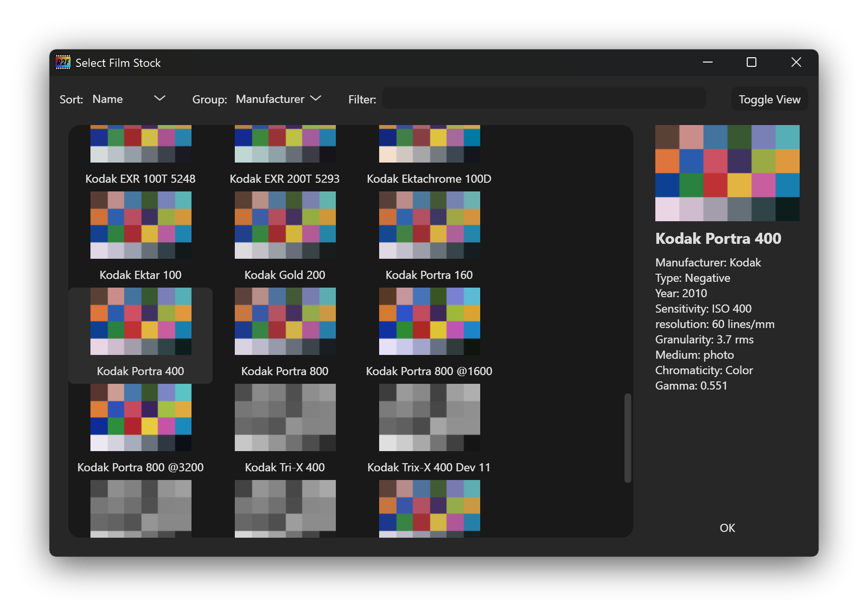Click the Kodak Portra 160 label
The height and width of the screenshot is (606, 868).
click(x=429, y=275)
